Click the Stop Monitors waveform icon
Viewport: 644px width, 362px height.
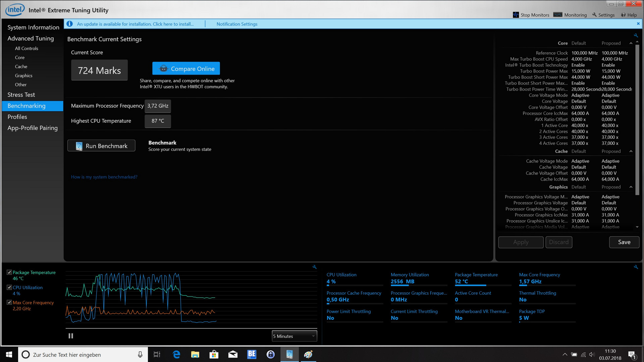click(516, 15)
